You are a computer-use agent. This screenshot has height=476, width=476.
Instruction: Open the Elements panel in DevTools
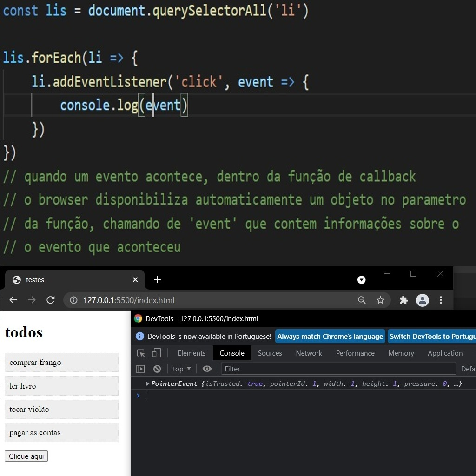click(192, 353)
